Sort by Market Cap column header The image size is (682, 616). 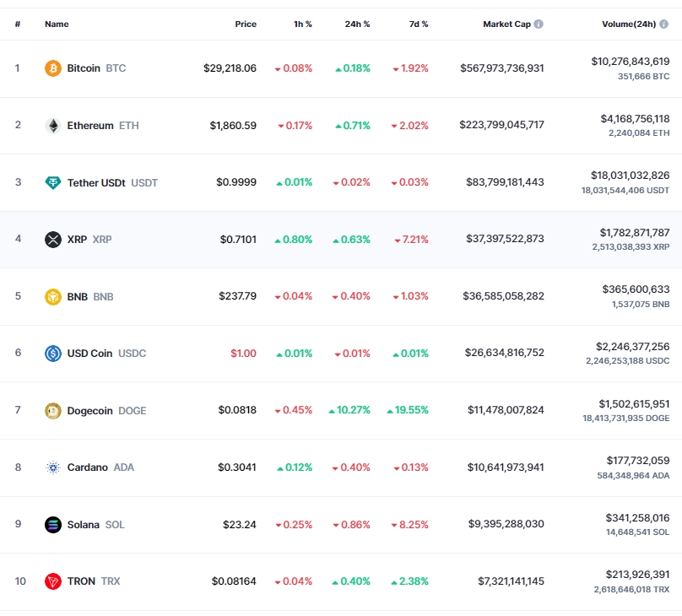pyautogui.click(x=506, y=24)
